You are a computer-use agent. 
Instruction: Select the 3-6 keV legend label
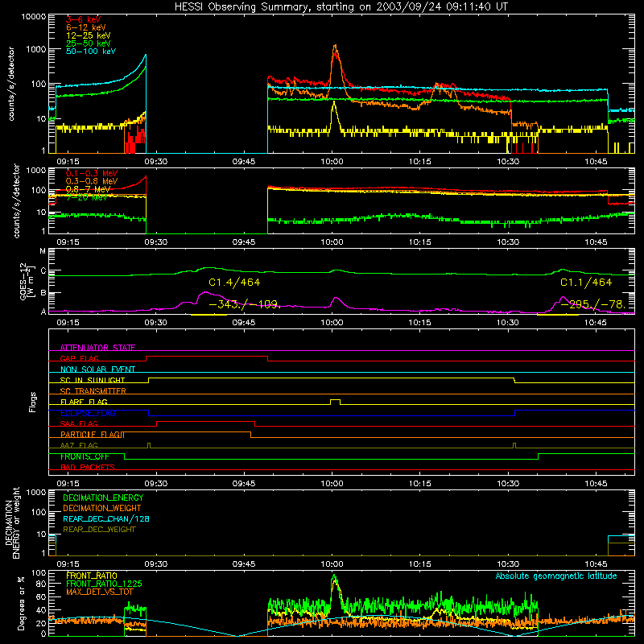point(83,19)
